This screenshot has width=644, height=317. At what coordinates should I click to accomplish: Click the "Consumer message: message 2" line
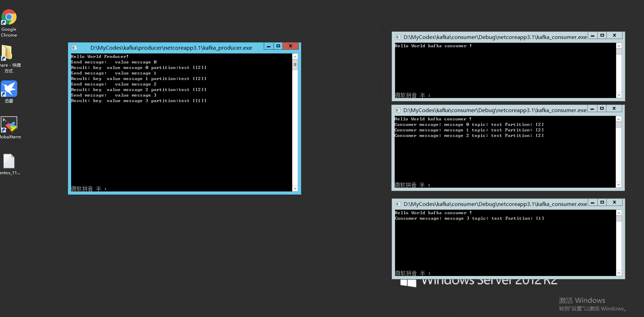pos(469,136)
